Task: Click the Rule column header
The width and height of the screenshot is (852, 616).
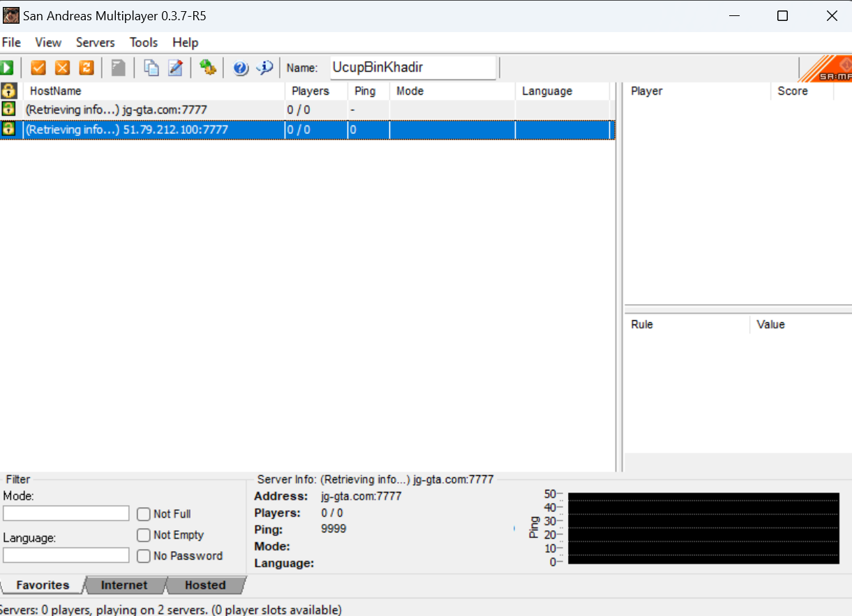Action: (687, 324)
